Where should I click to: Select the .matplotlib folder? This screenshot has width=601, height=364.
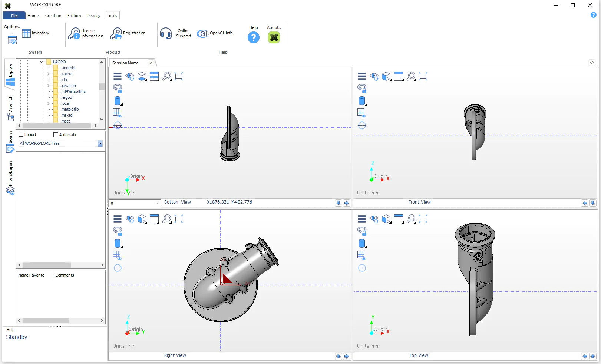70,109
